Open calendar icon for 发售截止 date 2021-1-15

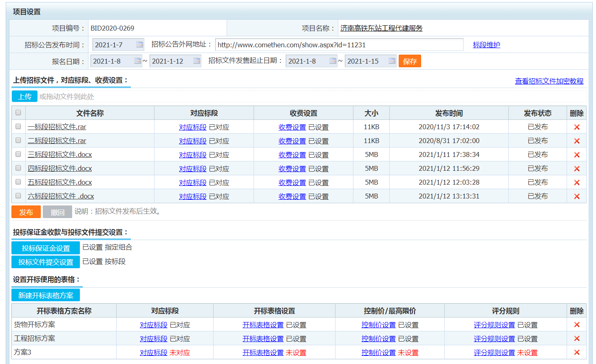pos(392,61)
